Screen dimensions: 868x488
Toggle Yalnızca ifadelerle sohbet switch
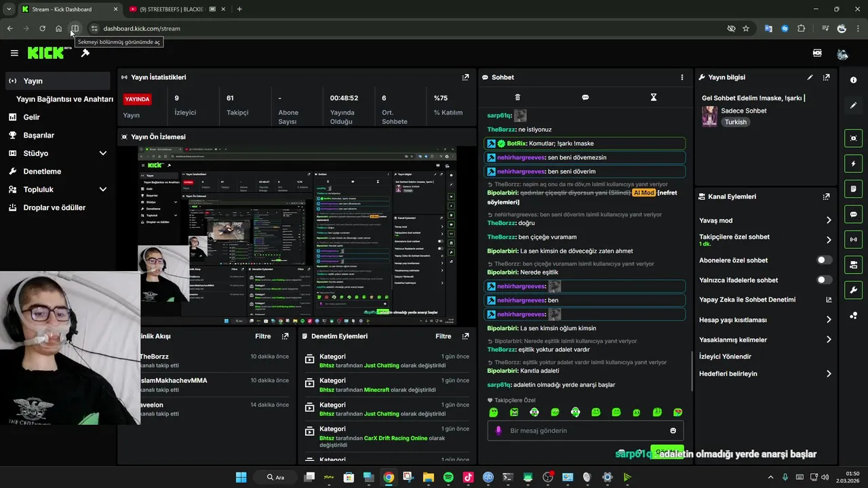point(825,280)
